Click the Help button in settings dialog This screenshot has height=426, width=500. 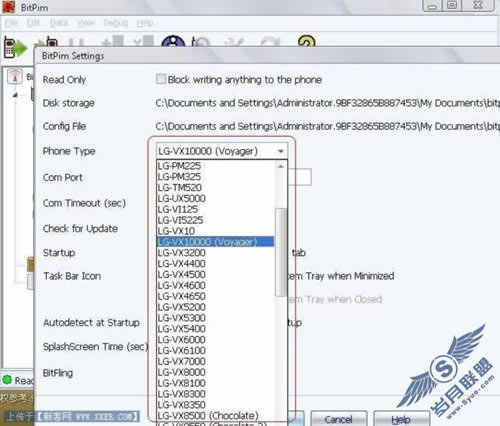(x=401, y=419)
